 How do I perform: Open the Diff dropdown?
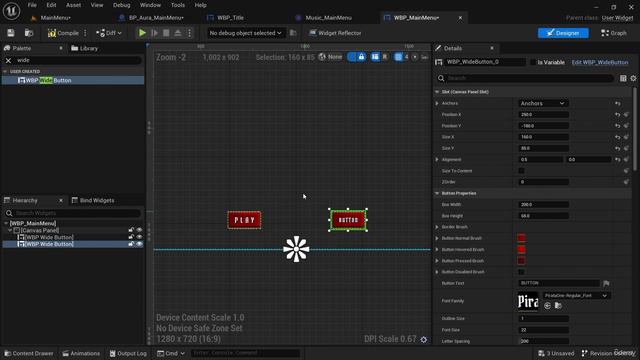tap(109, 33)
